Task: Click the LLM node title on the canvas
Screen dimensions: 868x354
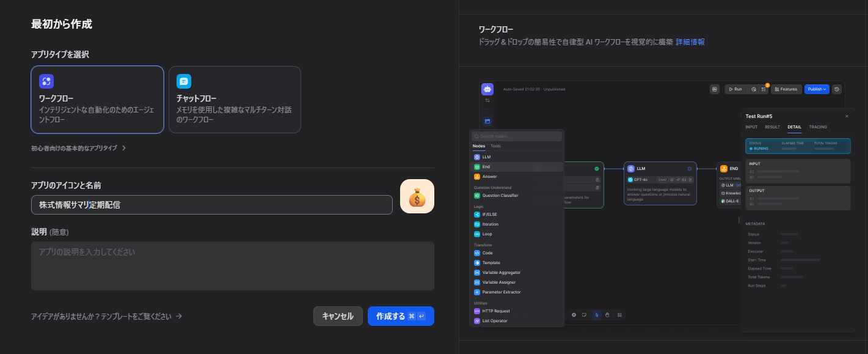Action: coord(641,168)
